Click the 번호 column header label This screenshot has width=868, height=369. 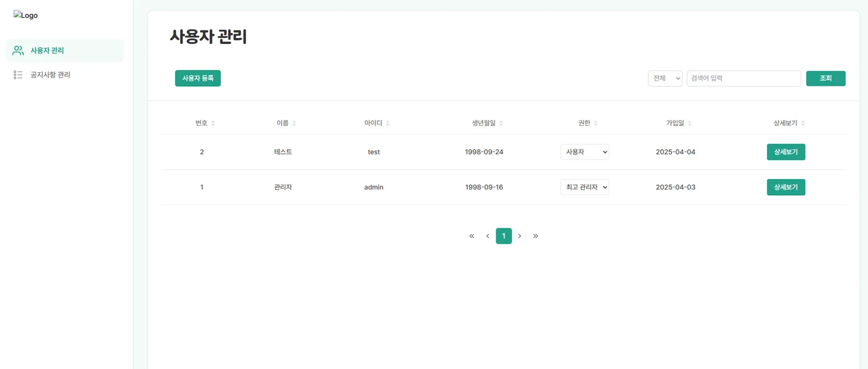(202, 123)
